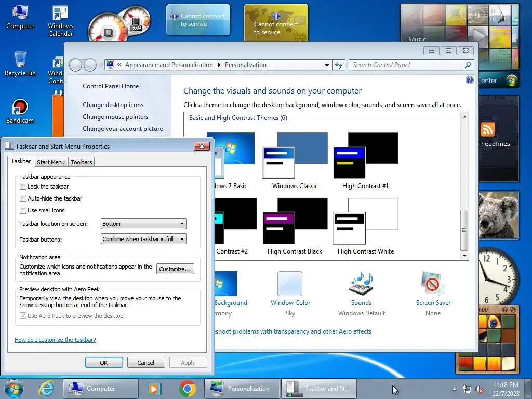Switch to the Start Menu tab
This screenshot has width=532, height=399.
[51, 162]
